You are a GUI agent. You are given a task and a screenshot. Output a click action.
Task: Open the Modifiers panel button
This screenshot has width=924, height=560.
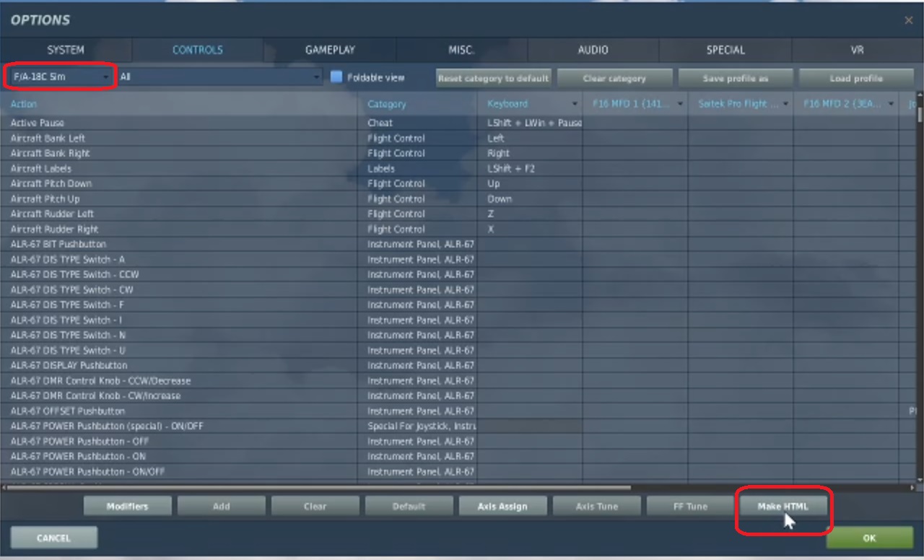click(127, 507)
